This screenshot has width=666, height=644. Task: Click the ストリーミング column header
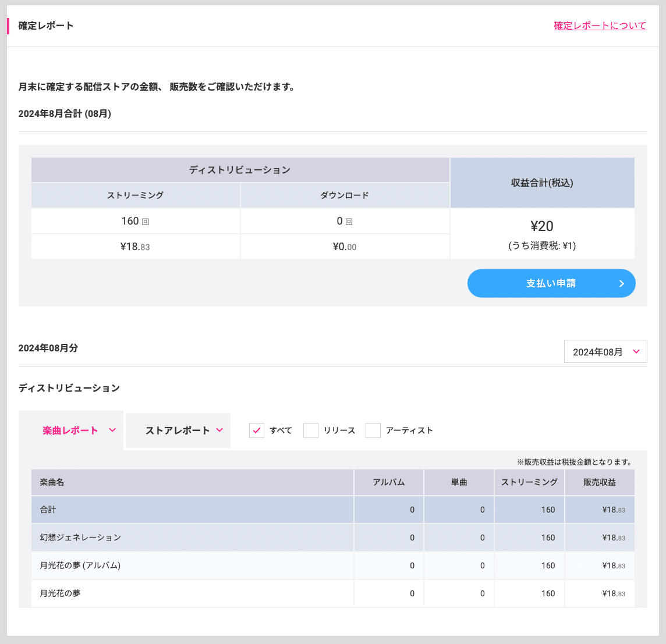529,482
